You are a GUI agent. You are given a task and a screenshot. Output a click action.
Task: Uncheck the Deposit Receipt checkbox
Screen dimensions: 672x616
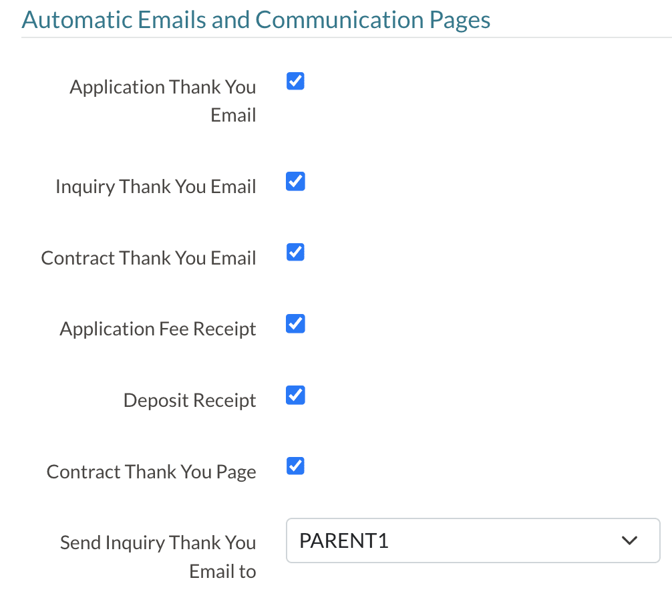point(295,396)
